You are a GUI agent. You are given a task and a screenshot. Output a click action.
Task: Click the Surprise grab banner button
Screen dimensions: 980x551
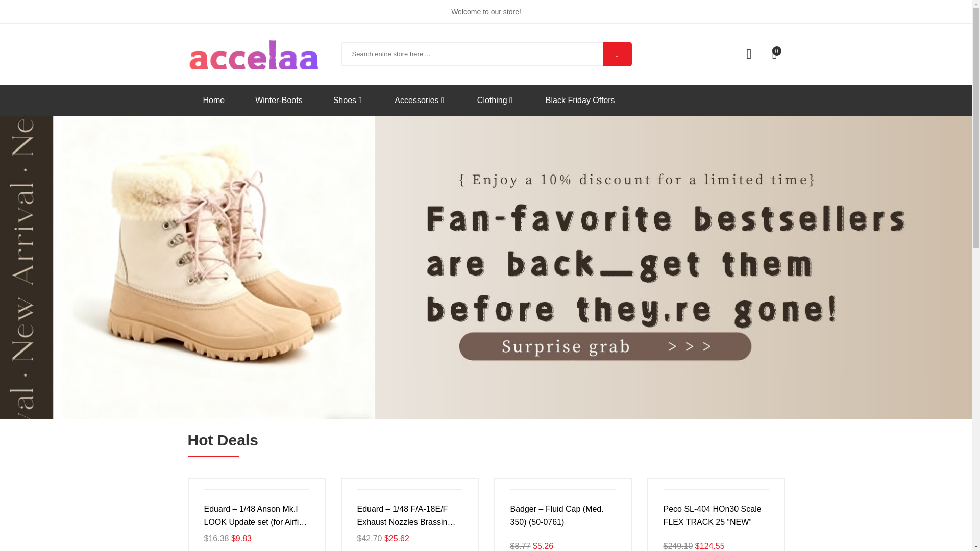point(605,346)
